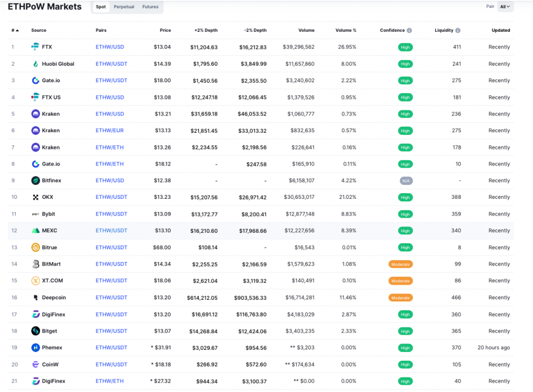Switch to the Perpetual markets tab
The height and width of the screenshot is (392, 533).
tap(124, 7)
